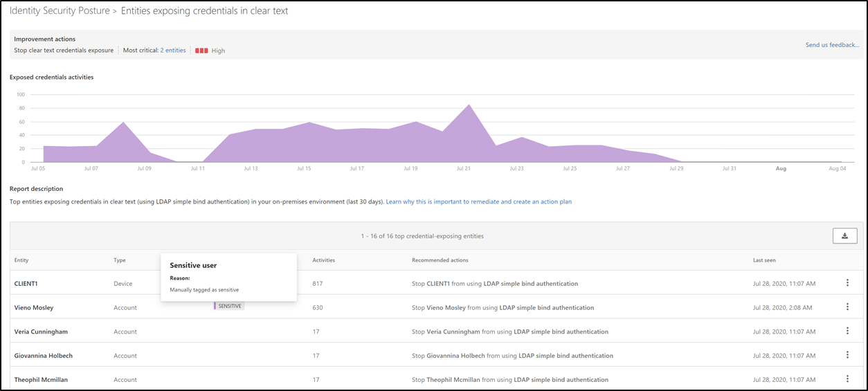The image size is (868, 391).
Task: Click 'Send us feedback...' link
Action: (x=832, y=45)
